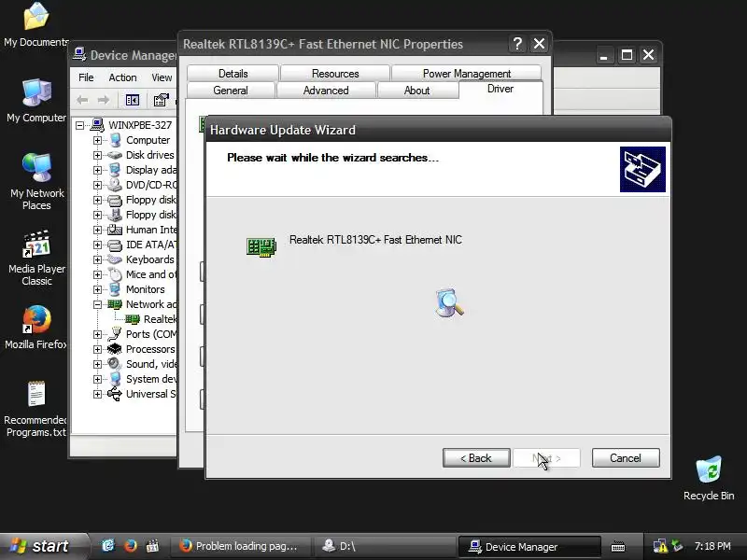Click the Device Manager taskbar button
The height and width of the screenshot is (560, 747).
pos(529,546)
